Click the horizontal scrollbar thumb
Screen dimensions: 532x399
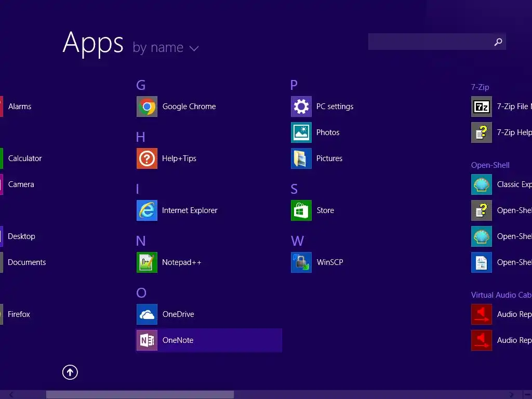140,395
